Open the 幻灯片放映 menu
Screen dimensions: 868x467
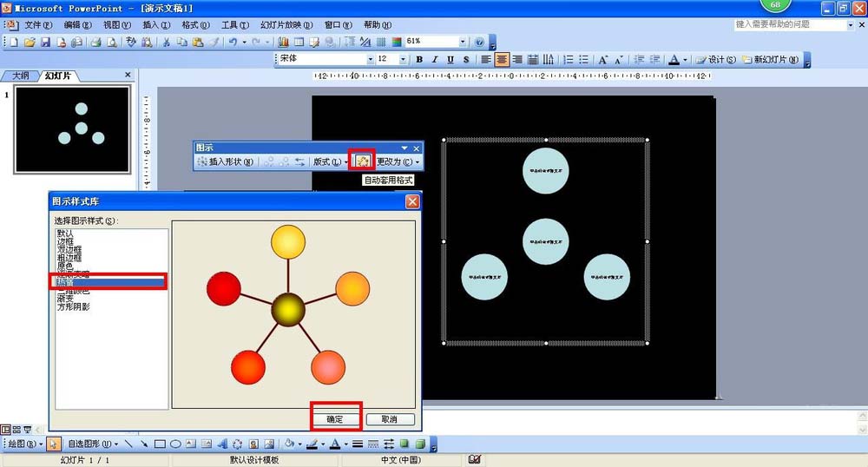point(286,25)
